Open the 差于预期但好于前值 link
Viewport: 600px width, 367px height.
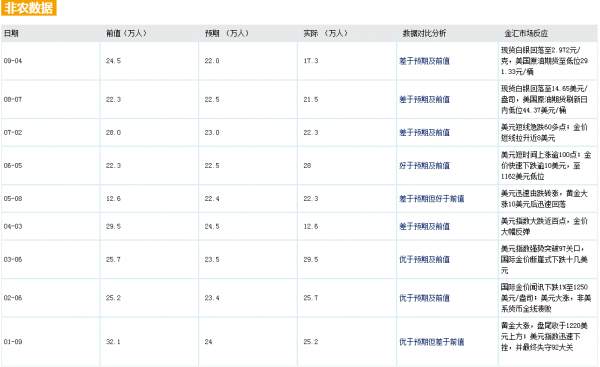click(432, 199)
